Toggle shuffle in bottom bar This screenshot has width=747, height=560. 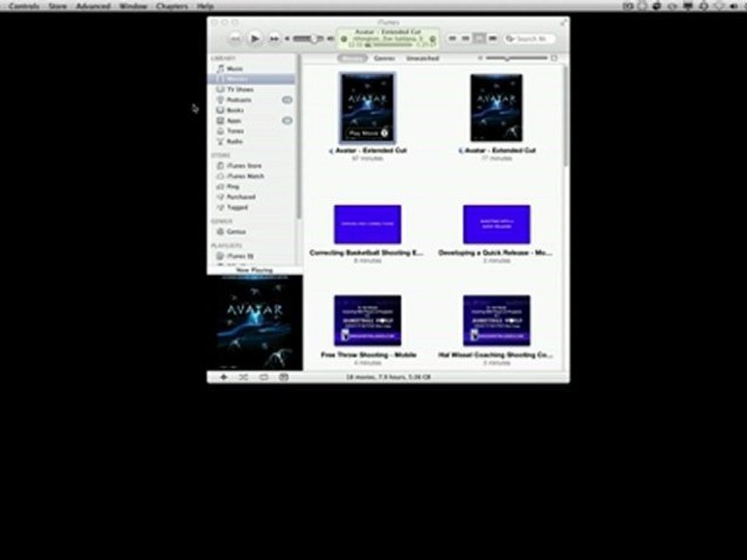(244, 377)
